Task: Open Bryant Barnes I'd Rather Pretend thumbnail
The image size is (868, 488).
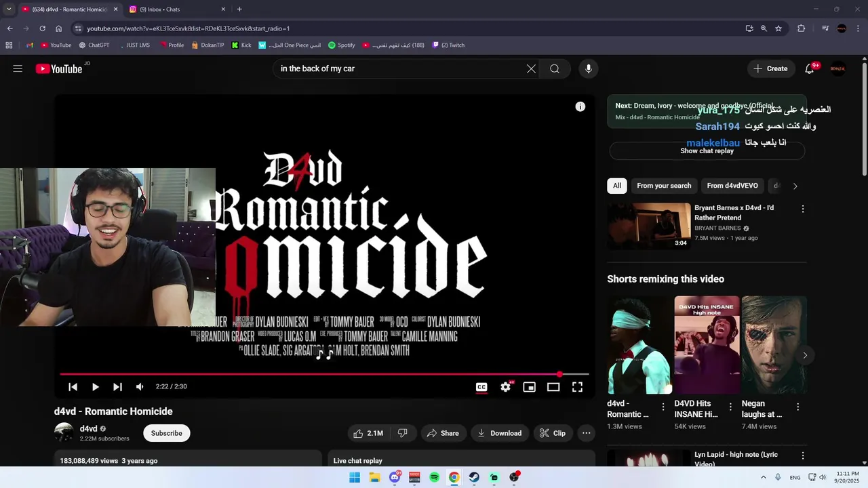Action: pos(649,226)
